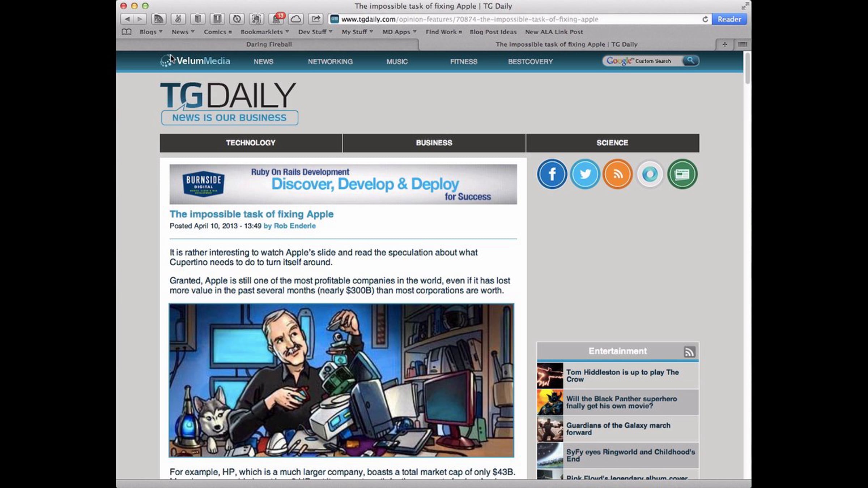The height and width of the screenshot is (488, 868).
Task: Open TG Daily Facebook icon
Action: [552, 174]
